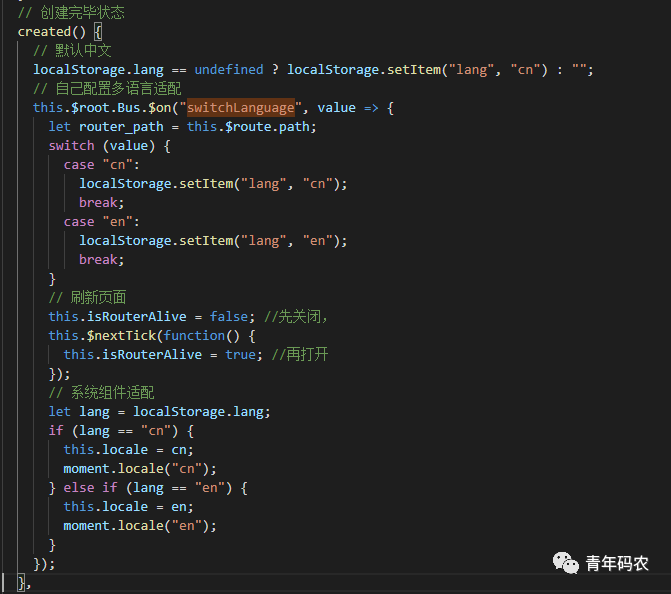Image resolution: width=671 pixels, height=594 pixels.
Task: Click the case "en": line
Action: point(101,222)
